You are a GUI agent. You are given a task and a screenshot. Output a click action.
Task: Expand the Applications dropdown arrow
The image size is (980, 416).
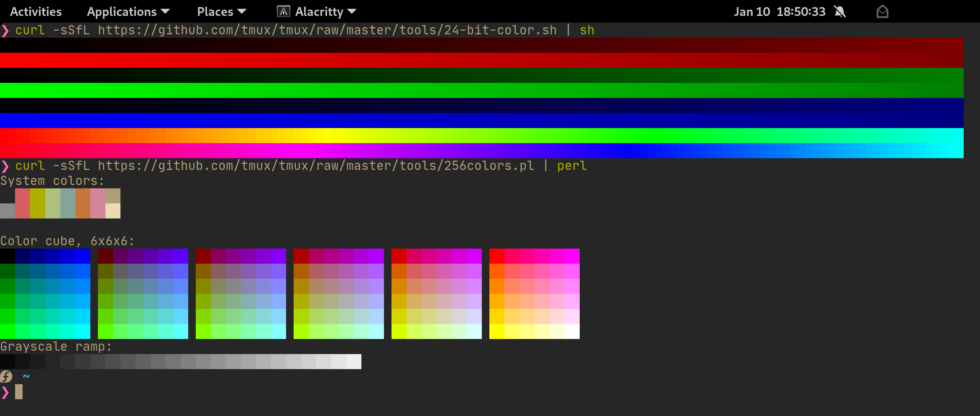[x=165, y=12]
